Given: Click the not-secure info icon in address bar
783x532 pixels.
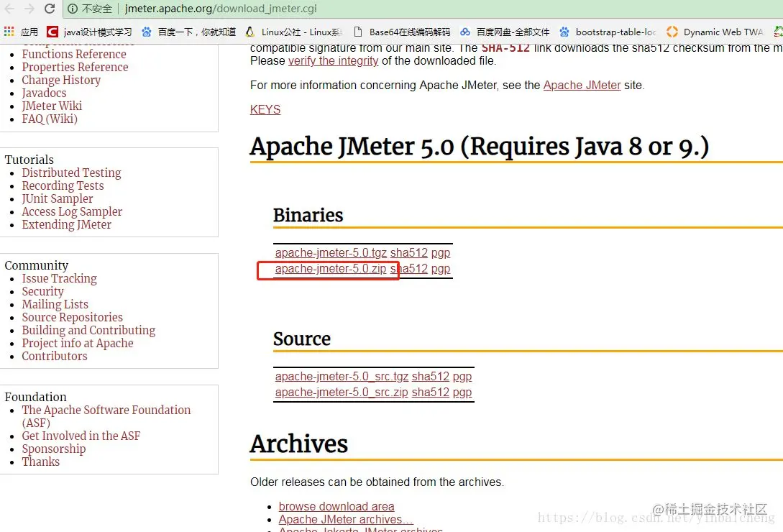Looking at the screenshot, I should [73, 9].
